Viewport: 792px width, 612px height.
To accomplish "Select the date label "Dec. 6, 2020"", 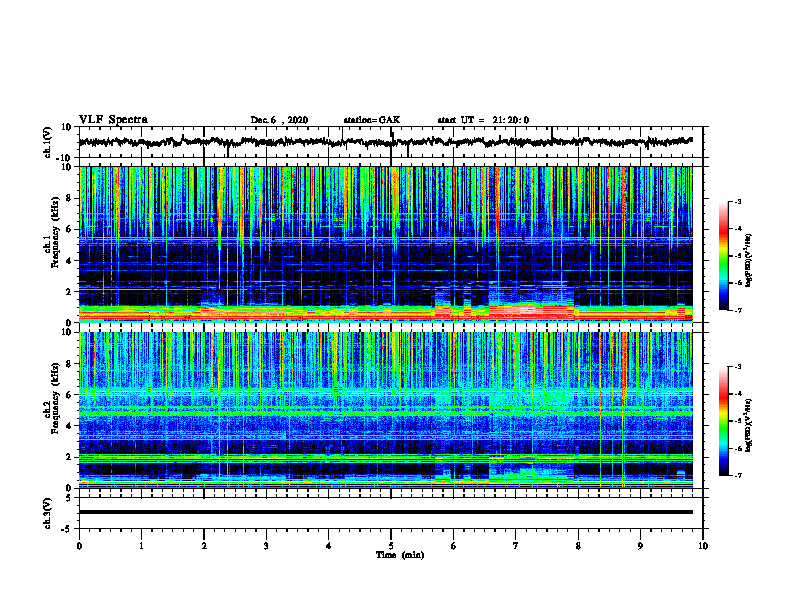I will point(279,120).
